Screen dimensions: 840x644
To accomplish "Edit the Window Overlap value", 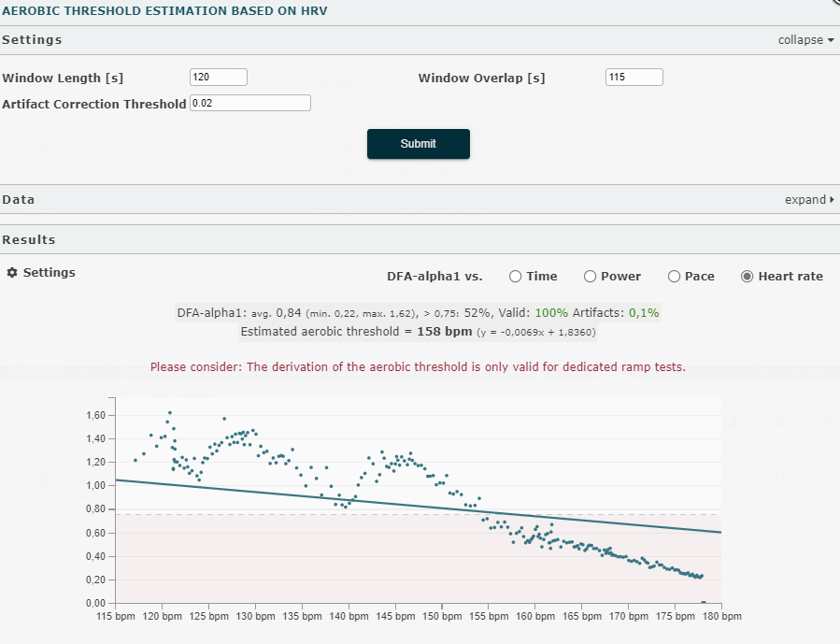I will (x=634, y=77).
